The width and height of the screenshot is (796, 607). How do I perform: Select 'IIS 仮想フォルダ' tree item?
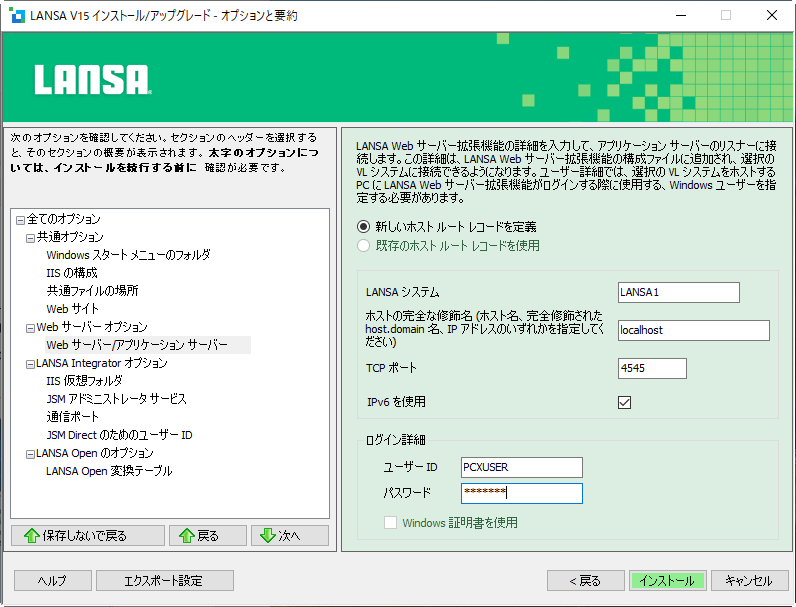[x=84, y=381]
